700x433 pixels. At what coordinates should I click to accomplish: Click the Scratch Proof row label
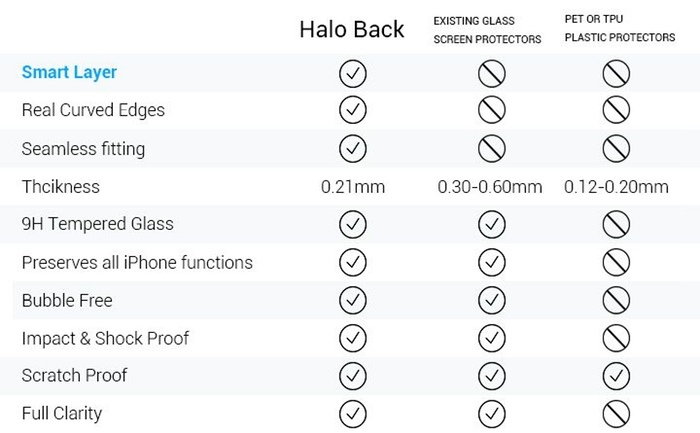coord(74,375)
